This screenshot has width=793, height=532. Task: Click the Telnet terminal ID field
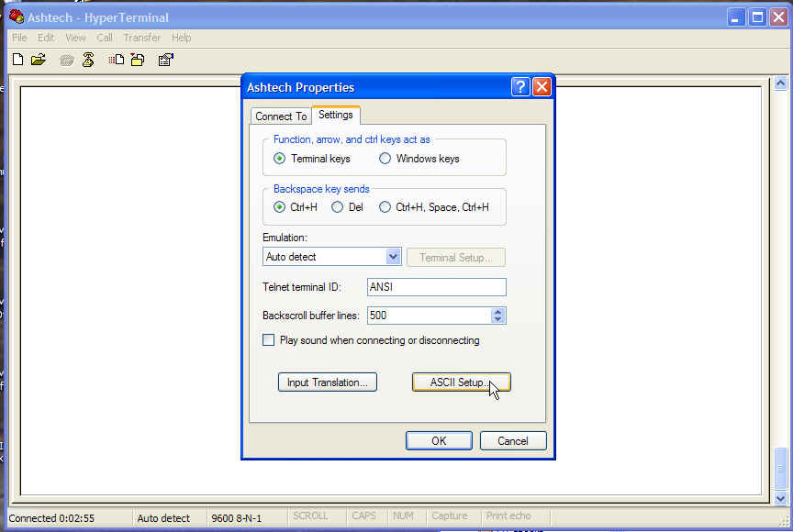click(x=436, y=287)
